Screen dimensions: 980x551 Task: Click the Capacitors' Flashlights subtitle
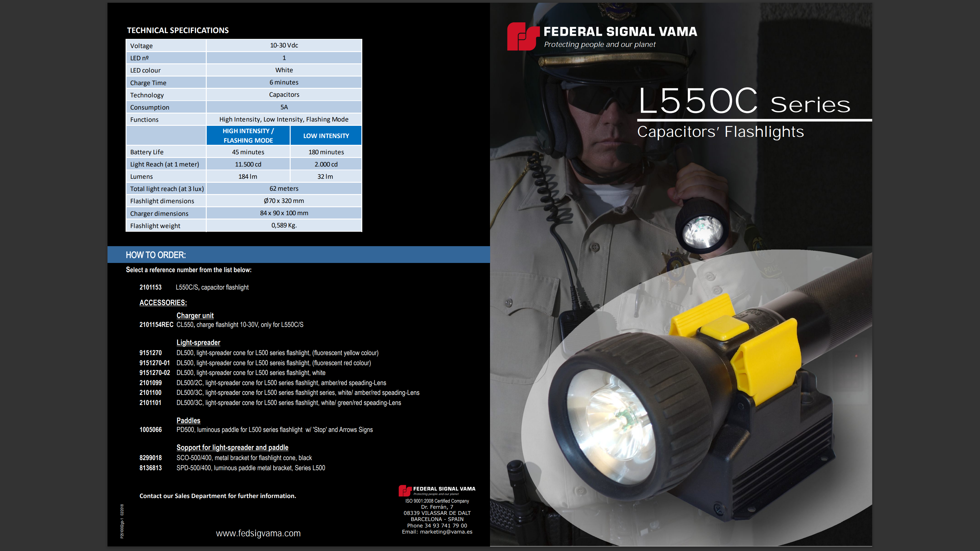(721, 132)
